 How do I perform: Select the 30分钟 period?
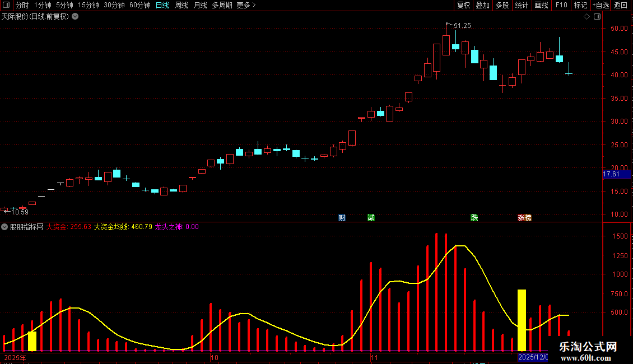pos(114,5)
